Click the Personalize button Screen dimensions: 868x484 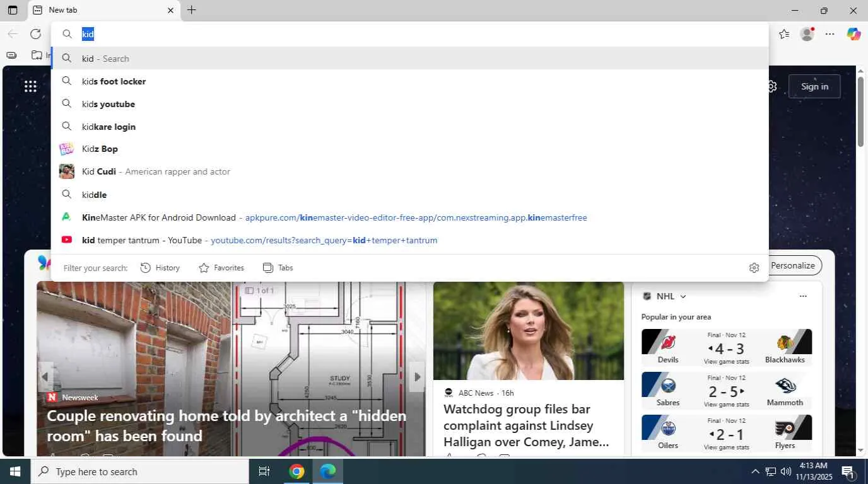[793, 265]
